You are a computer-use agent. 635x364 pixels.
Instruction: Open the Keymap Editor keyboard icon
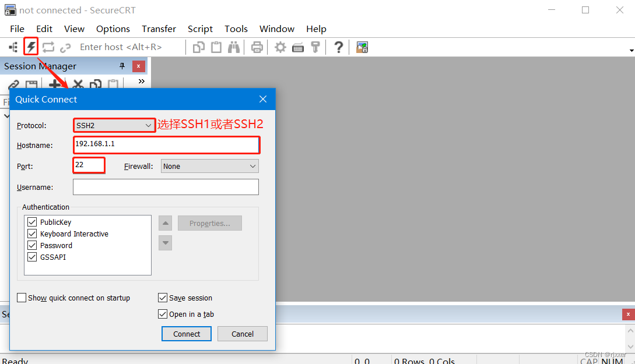click(297, 48)
